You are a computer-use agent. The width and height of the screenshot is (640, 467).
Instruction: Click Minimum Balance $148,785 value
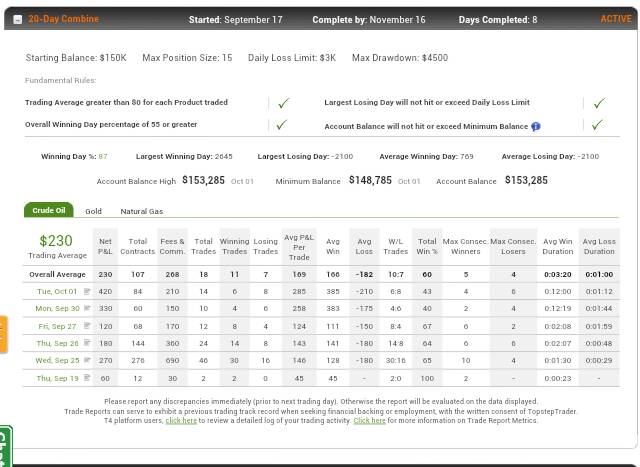[370, 180]
